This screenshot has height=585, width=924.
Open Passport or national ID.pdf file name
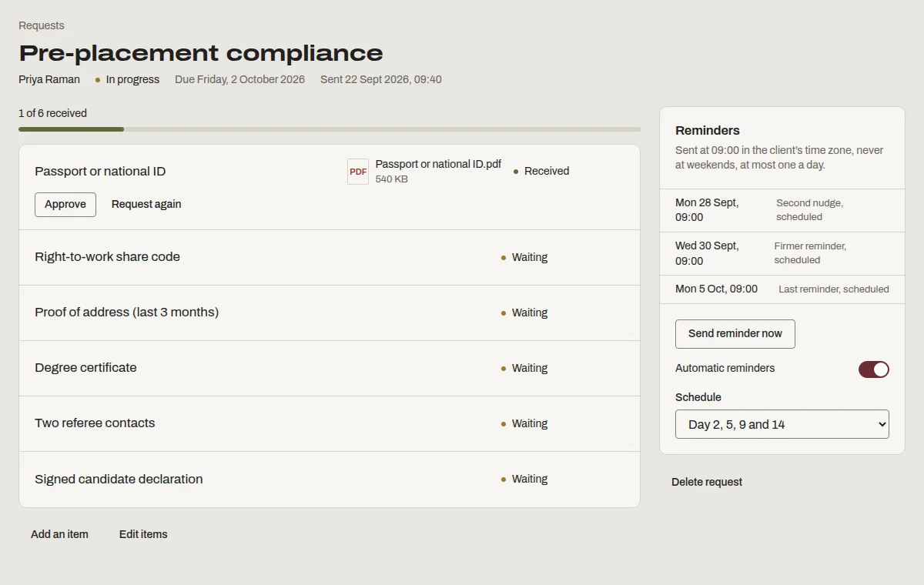pos(438,164)
